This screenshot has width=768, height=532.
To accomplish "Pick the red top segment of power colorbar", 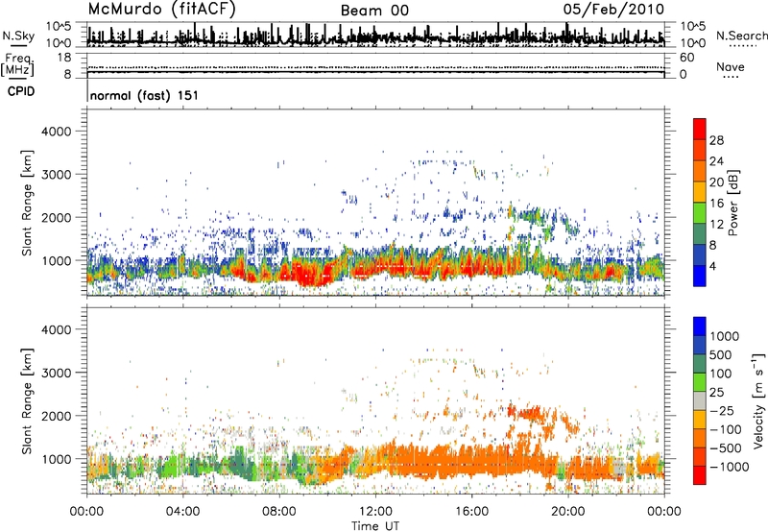I will pyautogui.click(x=700, y=129).
